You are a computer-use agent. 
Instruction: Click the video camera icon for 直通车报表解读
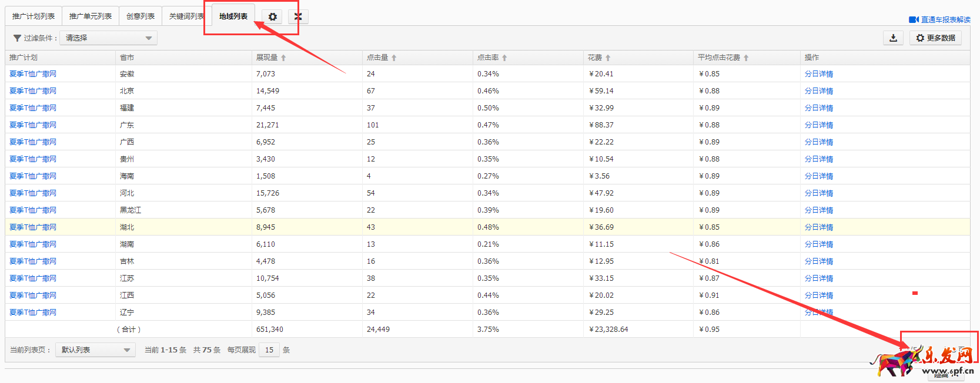coord(914,20)
